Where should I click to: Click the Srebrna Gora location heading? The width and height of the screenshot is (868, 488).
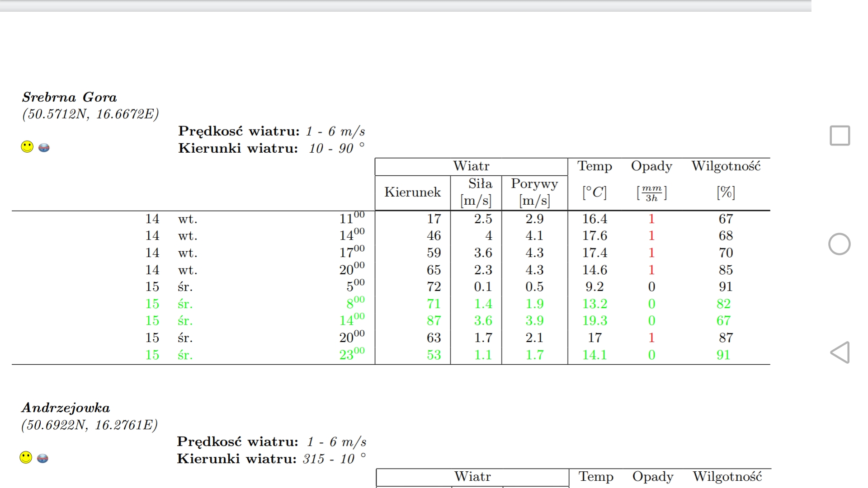[70, 97]
